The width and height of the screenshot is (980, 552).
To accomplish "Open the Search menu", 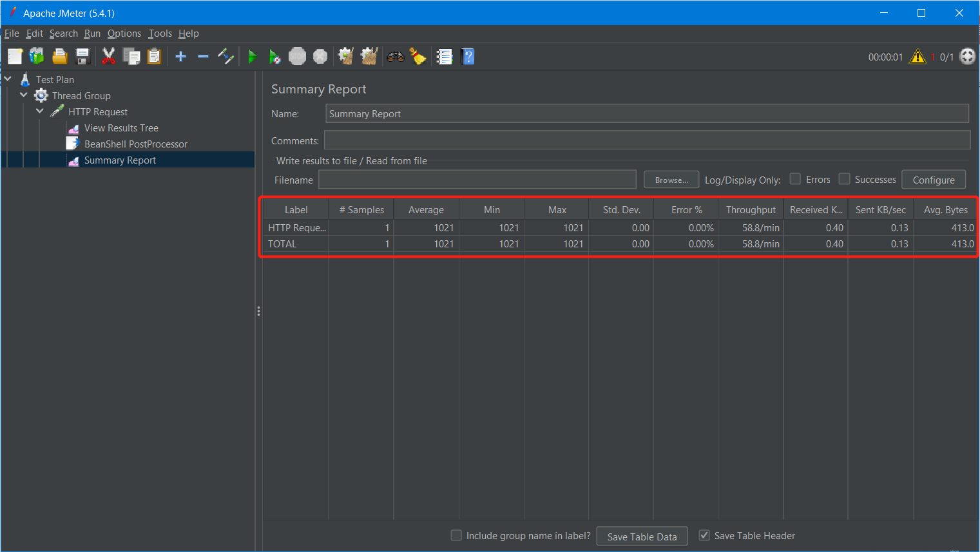I will click(x=64, y=33).
